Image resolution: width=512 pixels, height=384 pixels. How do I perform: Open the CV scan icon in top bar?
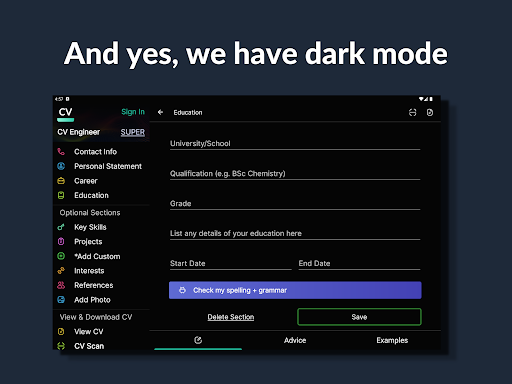(413, 112)
